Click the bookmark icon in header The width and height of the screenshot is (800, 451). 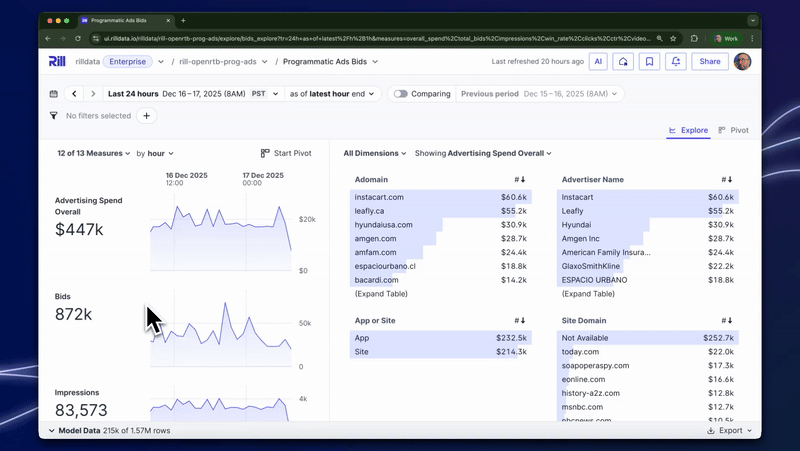pos(650,61)
